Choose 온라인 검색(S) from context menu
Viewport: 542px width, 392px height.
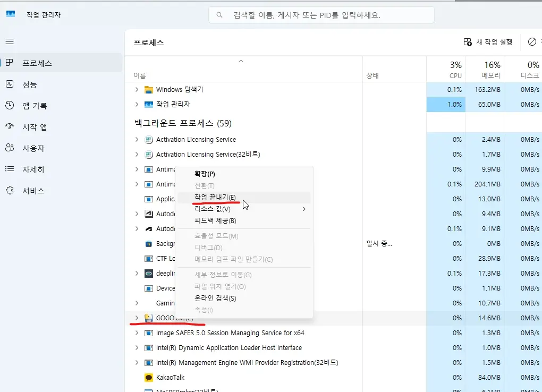pyautogui.click(x=215, y=298)
